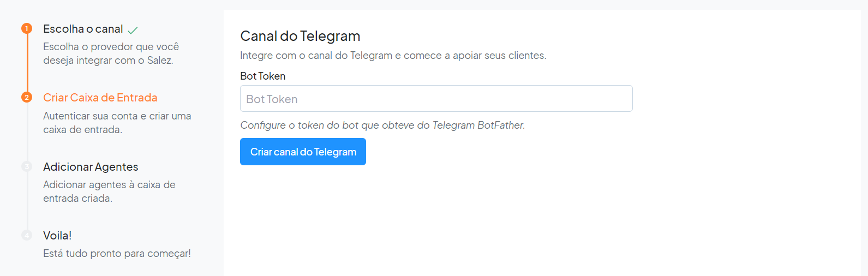The image size is (868, 276).
Task: Go back to the Escolha o canal step
Action: tap(83, 29)
